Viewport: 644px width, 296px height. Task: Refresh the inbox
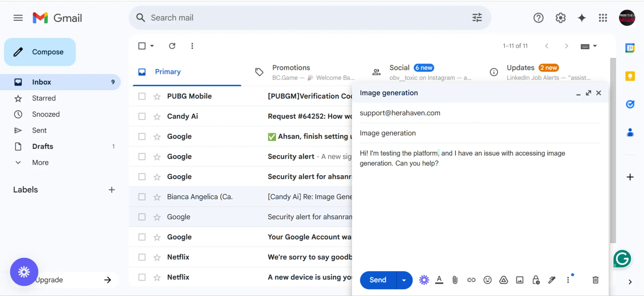point(172,46)
